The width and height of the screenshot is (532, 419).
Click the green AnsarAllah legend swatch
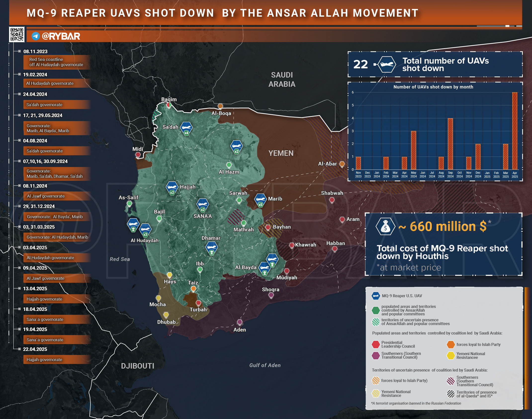click(x=376, y=310)
